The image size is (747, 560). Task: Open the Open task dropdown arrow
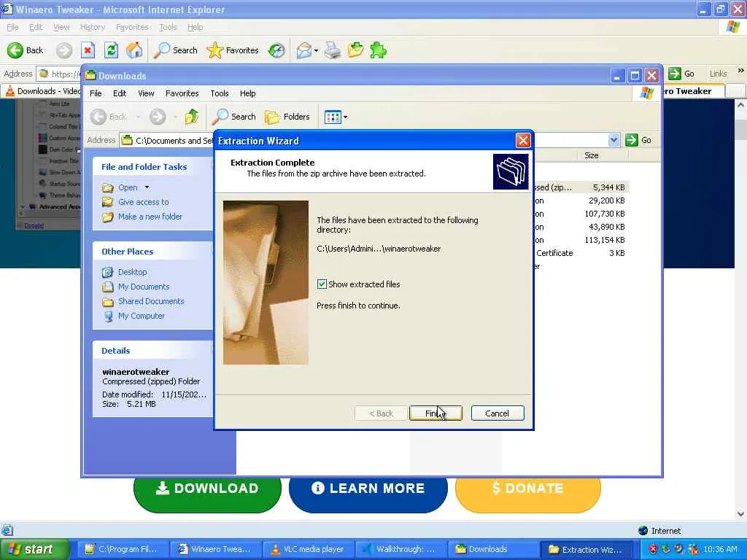click(147, 187)
